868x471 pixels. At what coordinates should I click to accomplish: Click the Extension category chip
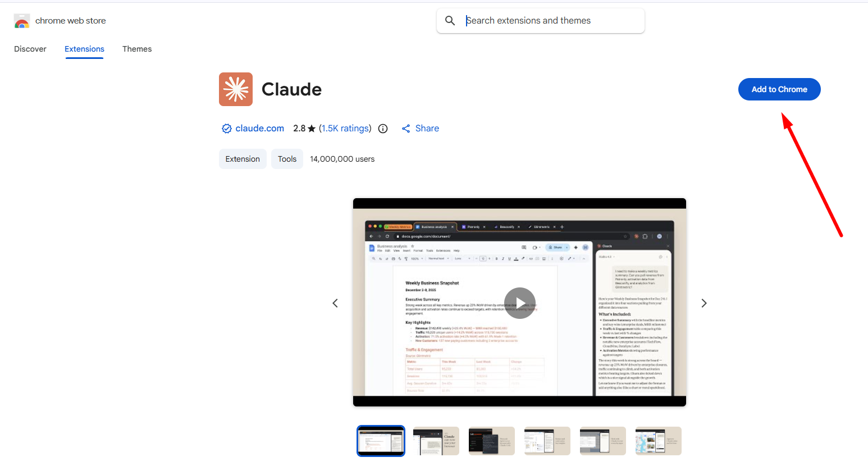(x=243, y=159)
